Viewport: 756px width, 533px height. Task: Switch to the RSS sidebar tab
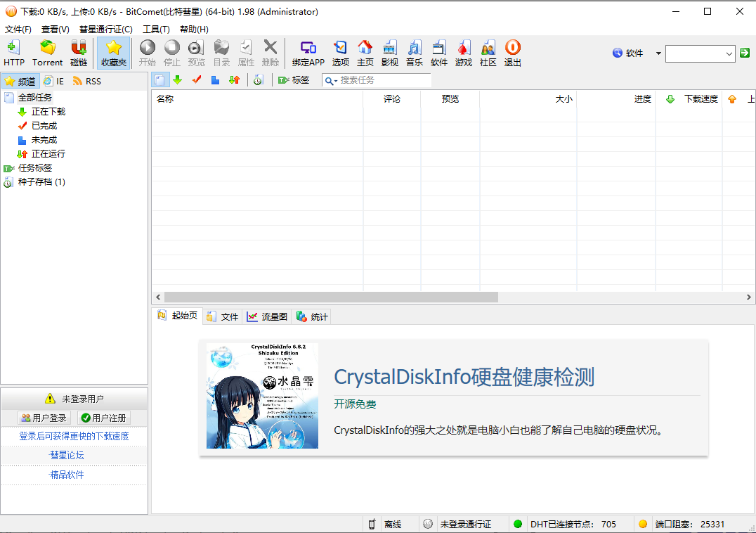[x=87, y=81]
